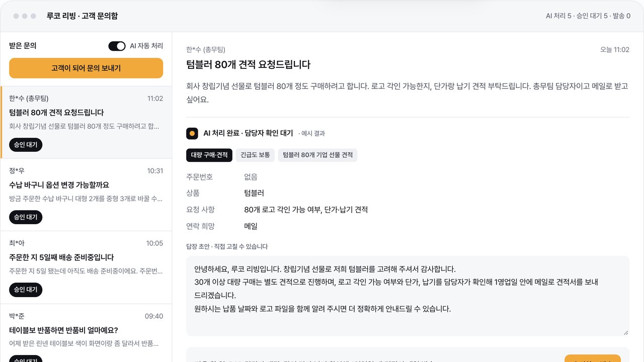Click the "10:31" time in 정*우's row
This screenshot has height=362, width=644.
(155, 171)
